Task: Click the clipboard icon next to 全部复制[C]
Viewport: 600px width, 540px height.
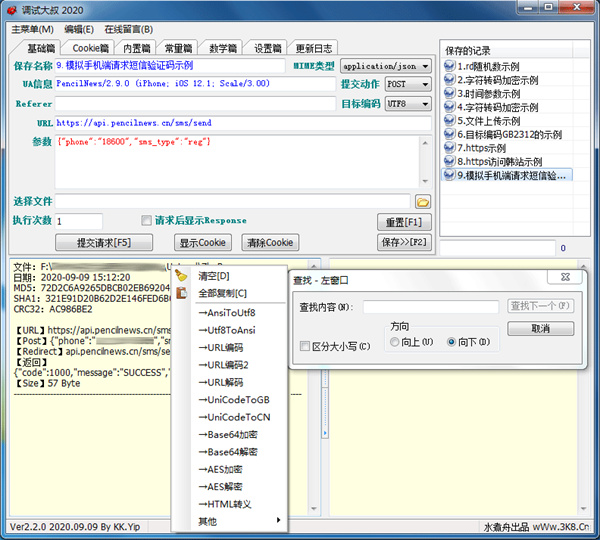Action: pyautogui.click(x=181, y=293)
